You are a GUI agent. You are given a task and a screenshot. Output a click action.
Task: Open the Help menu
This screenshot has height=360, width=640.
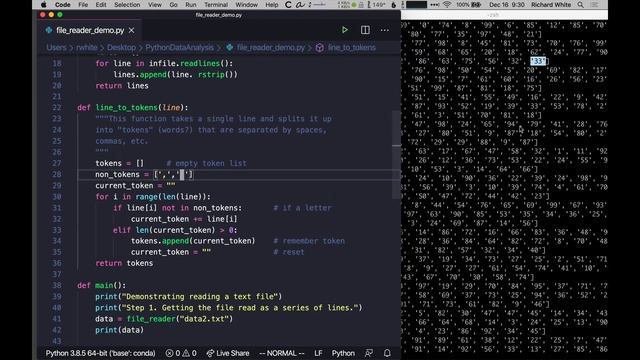tap(271, 5)
